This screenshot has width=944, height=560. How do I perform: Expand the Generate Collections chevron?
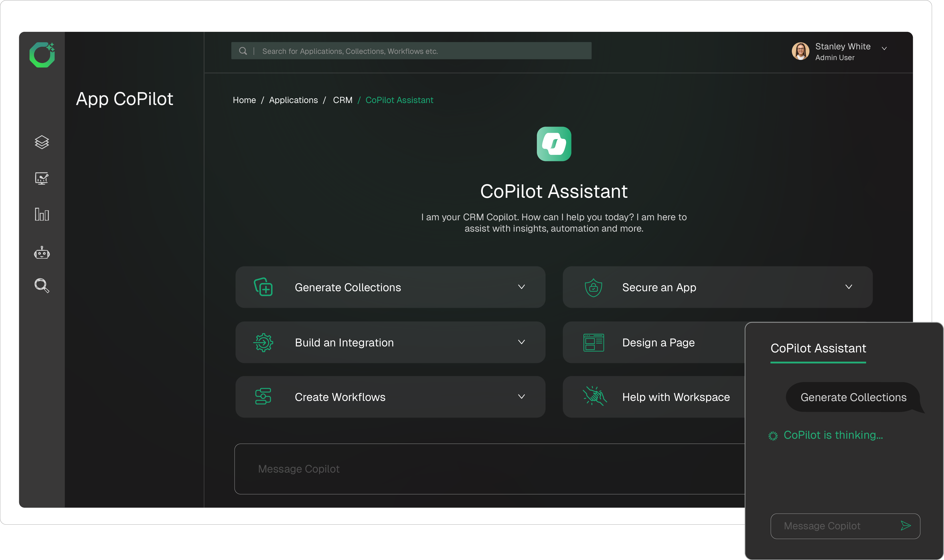(x=521, y=287)
